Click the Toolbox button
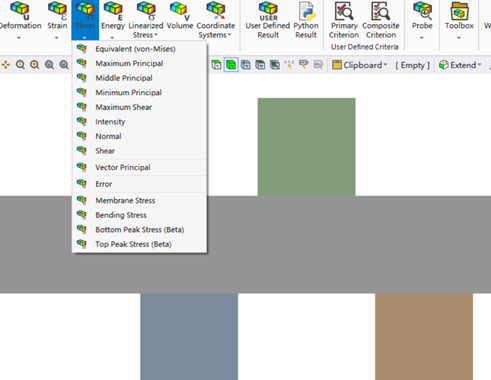Viewport: 491px width, 380px height. pos(459,20)
